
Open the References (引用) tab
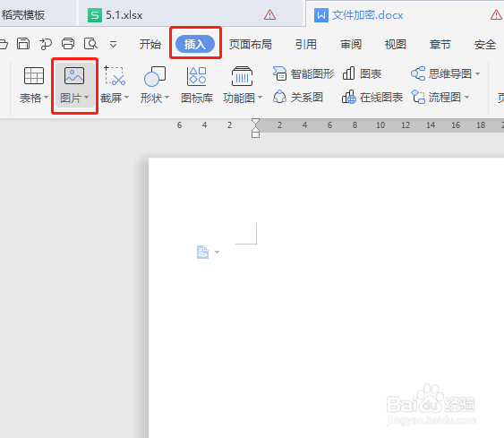coord(306,44)
